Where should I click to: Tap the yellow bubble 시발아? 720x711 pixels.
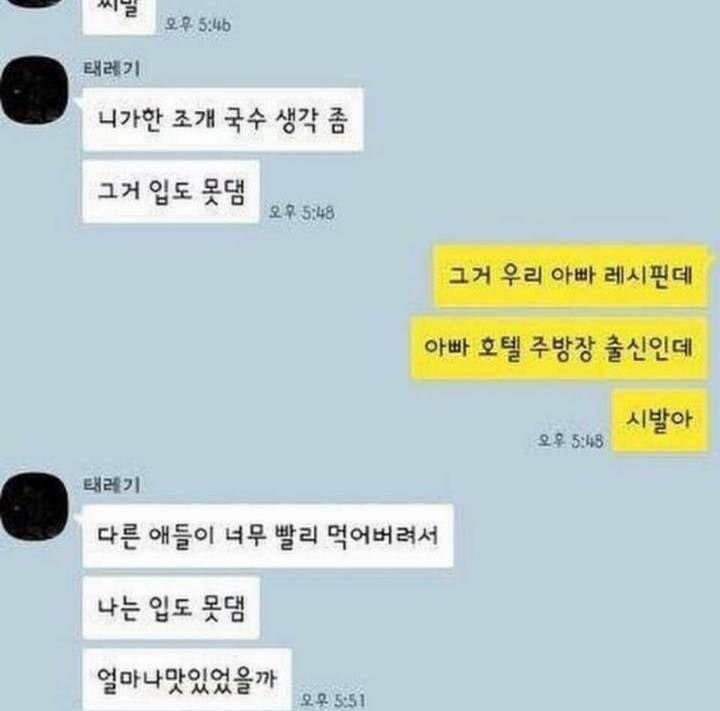[x=659, y=419]
